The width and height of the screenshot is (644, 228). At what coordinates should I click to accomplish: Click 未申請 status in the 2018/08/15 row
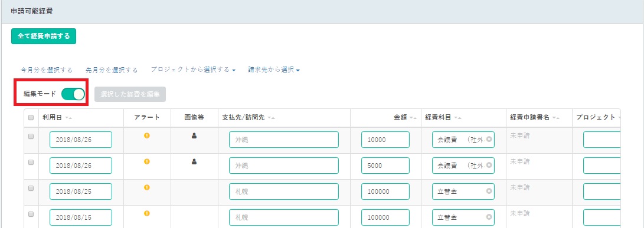pyautogui.click(x=520, y=213)
